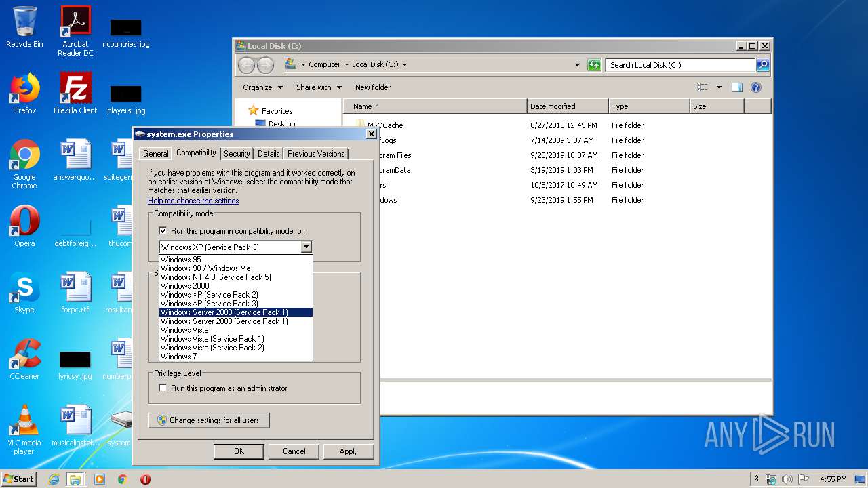The height and width of the screenshot is (488, 868).
Task: Select the lyricsy.jpg desktop file
Action: coord(75,365)
